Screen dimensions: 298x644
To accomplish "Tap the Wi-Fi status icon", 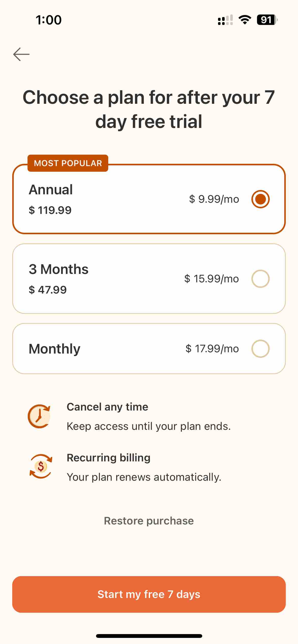I will 245,20.
